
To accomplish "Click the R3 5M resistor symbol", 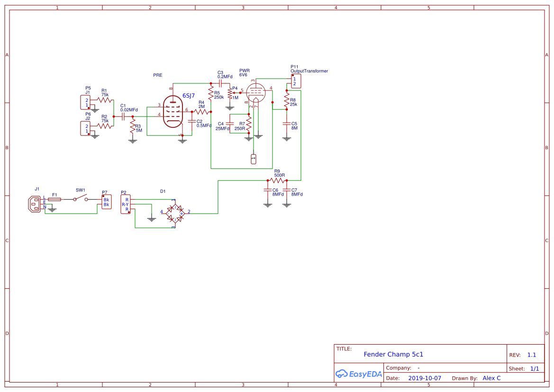I will [133, 125].
